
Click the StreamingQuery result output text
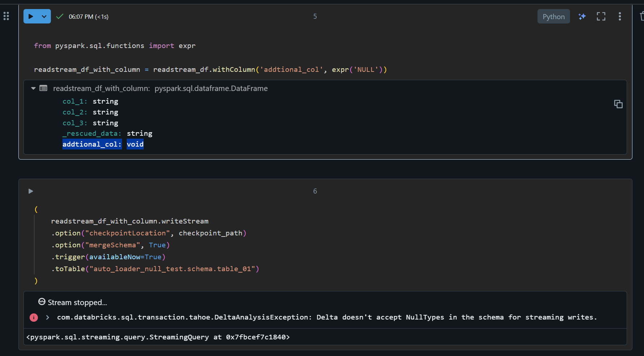point(158,337)
